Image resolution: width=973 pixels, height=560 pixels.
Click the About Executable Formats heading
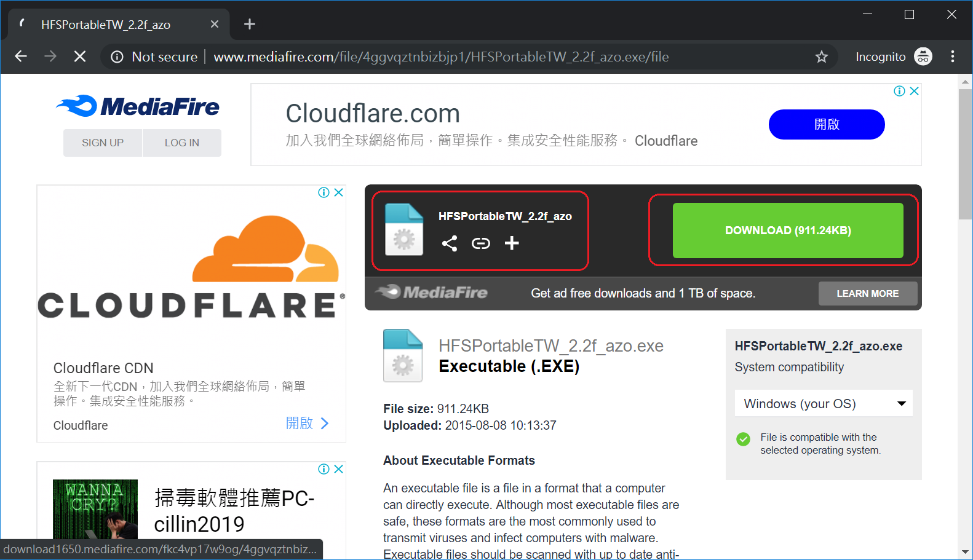coord(459,460)
